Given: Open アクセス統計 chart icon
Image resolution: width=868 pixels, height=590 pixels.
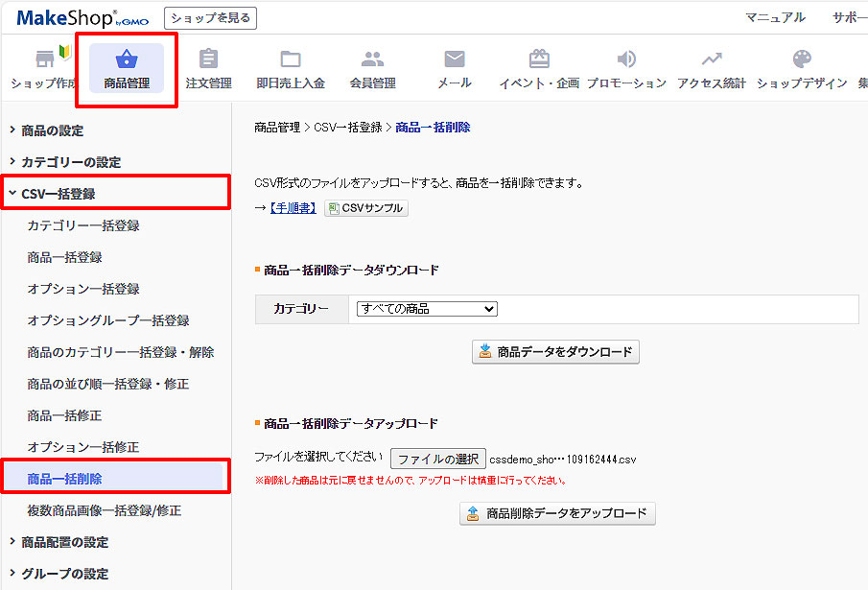Looking at the screenshot, I should [712, 59].
